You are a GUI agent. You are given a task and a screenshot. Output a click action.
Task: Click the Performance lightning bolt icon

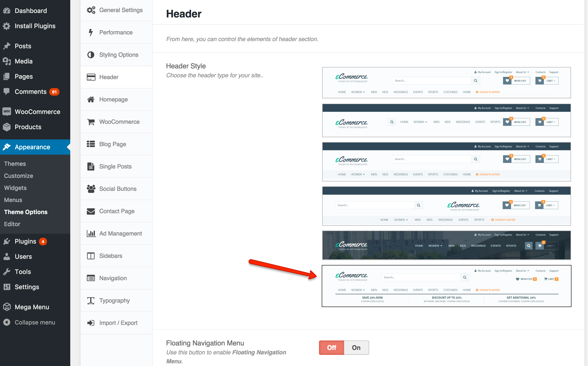point(91,32)
